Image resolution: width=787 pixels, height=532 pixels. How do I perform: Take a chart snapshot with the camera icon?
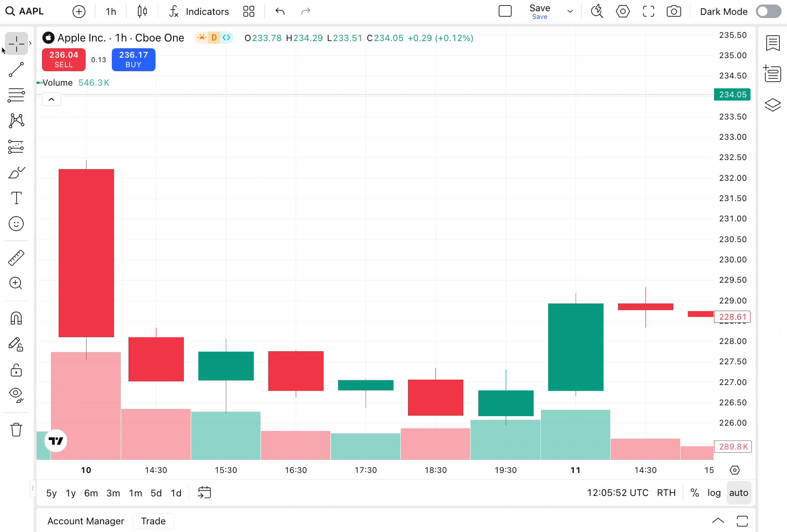pyautogui.click(x=673, y=11)
